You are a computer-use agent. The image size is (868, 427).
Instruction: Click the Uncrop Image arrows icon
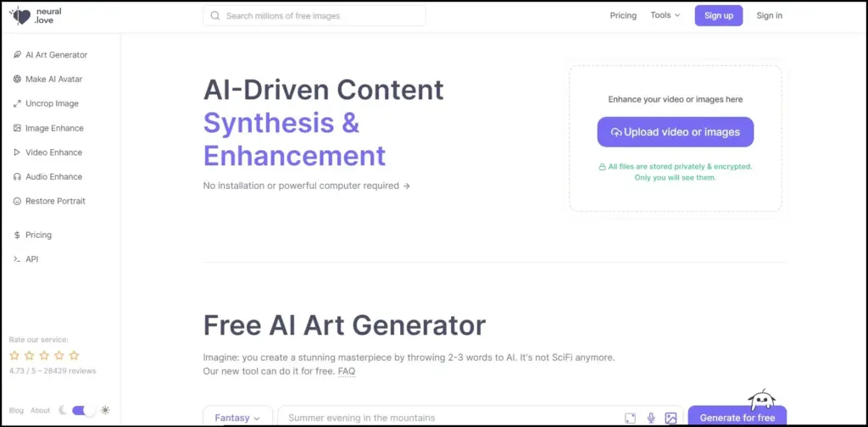click(x=17, y=103)
